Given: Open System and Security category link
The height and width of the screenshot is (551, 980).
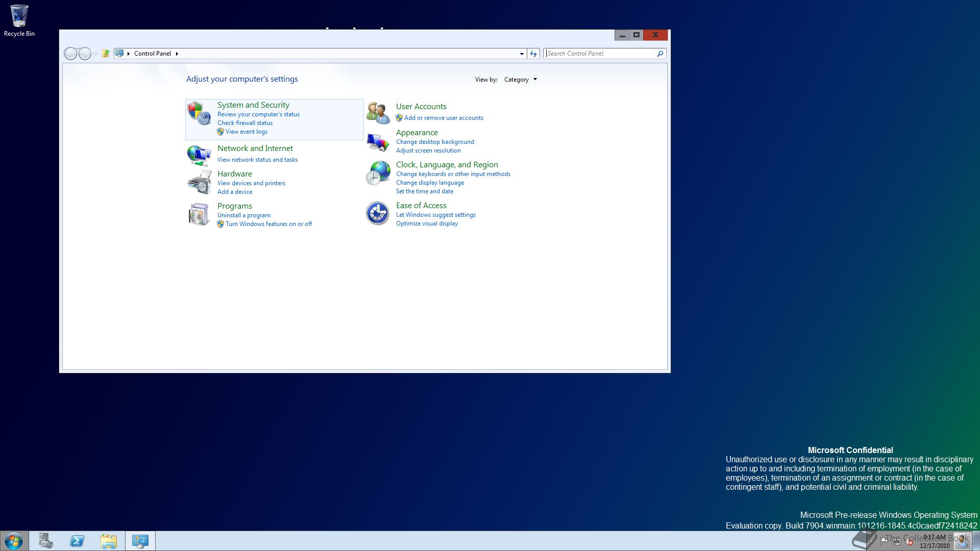Looking at the screenshot, I should (x=253, y=105).
